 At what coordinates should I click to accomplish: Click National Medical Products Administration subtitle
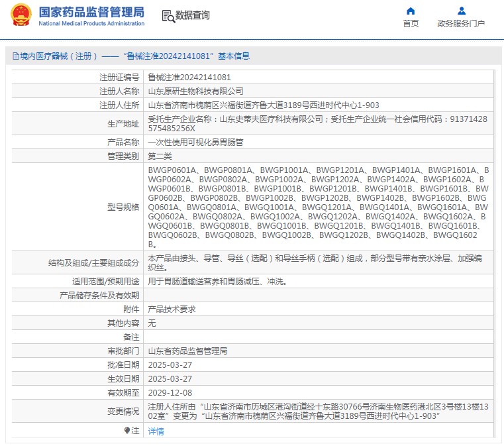tap(91, 23)
